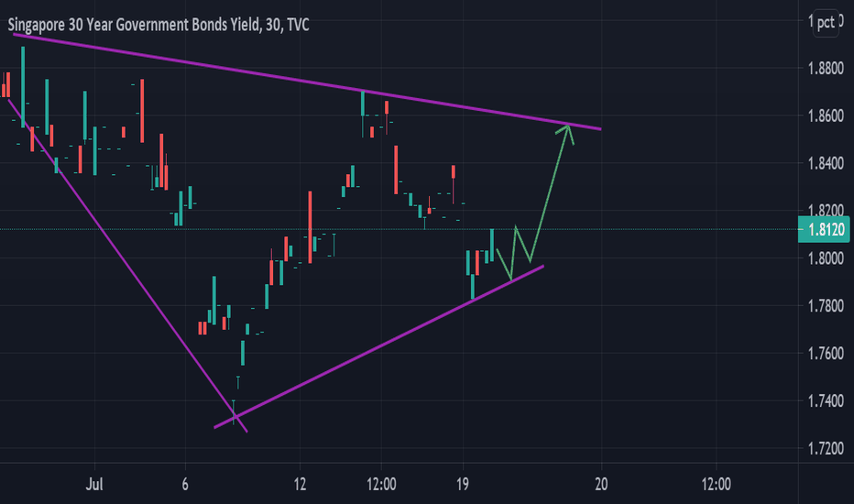The width and height of the screenshot is (854, 504).
Task: Click the pct unit label on price axis
Action: [x=826, y=22]
